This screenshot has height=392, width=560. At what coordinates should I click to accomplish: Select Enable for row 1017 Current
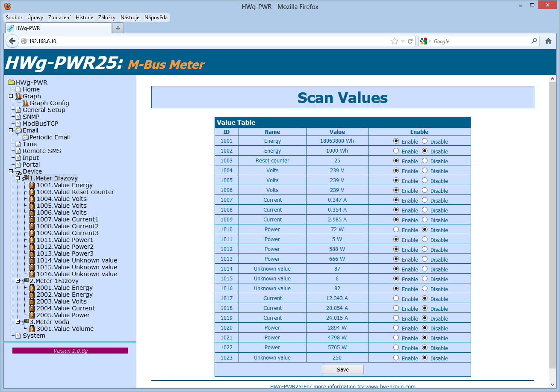pyautogui.click(x=396, y=298)
